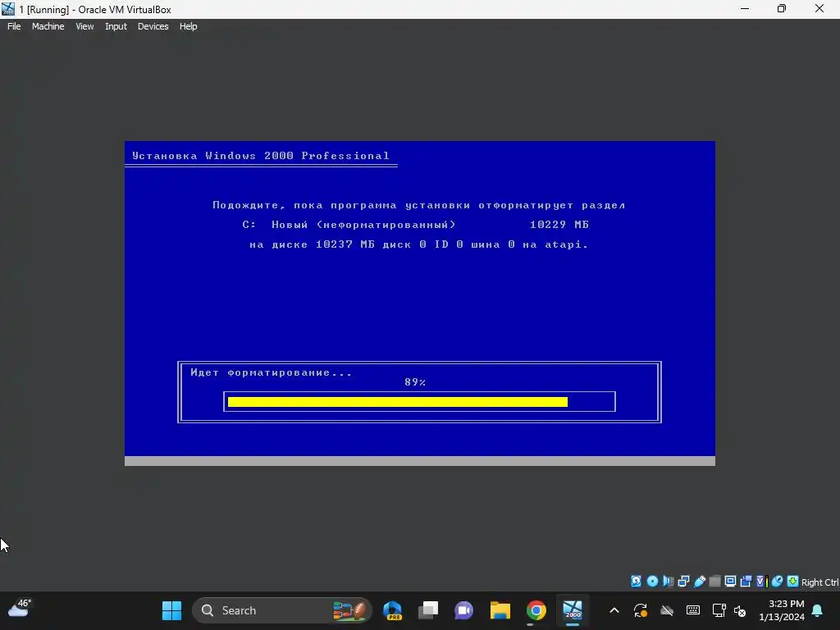The width and height of the screenshot is (840, 630).
Task: Click the 10229 МБ partition size text
Action: pos(559,225)
